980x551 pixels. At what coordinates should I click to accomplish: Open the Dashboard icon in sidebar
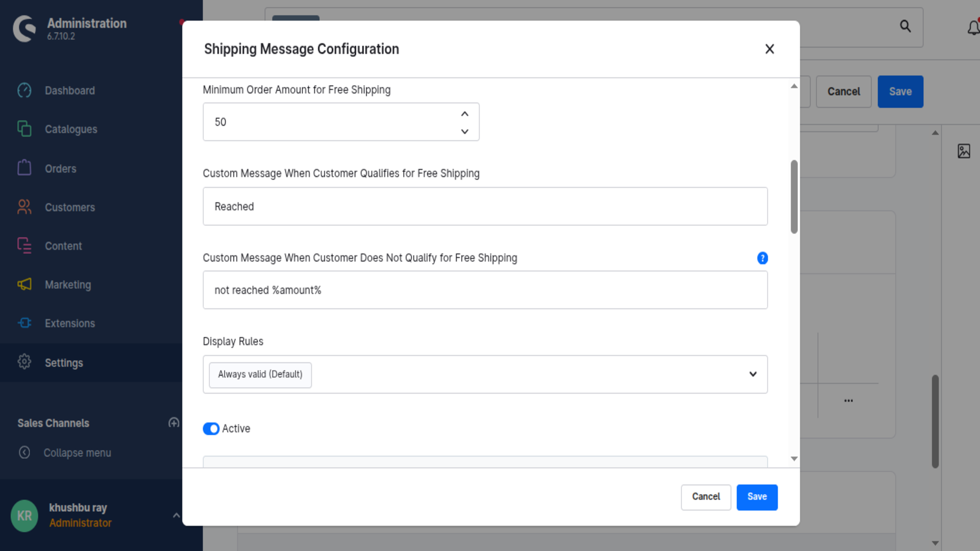click(x=24, y=90)
